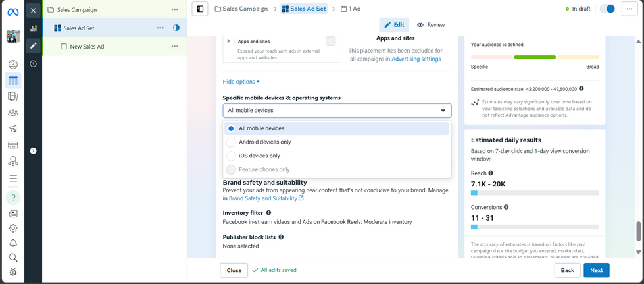The height and width of the screenshot is (284, 644).
Task: Open Campaigns table grid icon
Action: point(13,80)
